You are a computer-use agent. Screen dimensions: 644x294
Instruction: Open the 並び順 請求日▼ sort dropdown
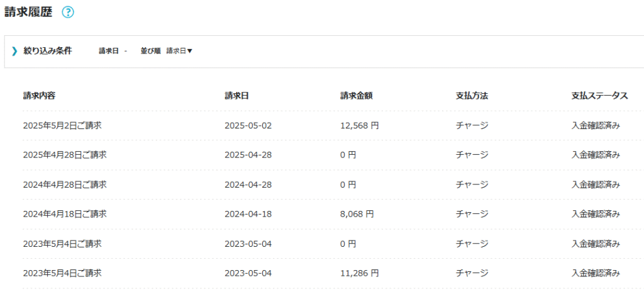179,51
